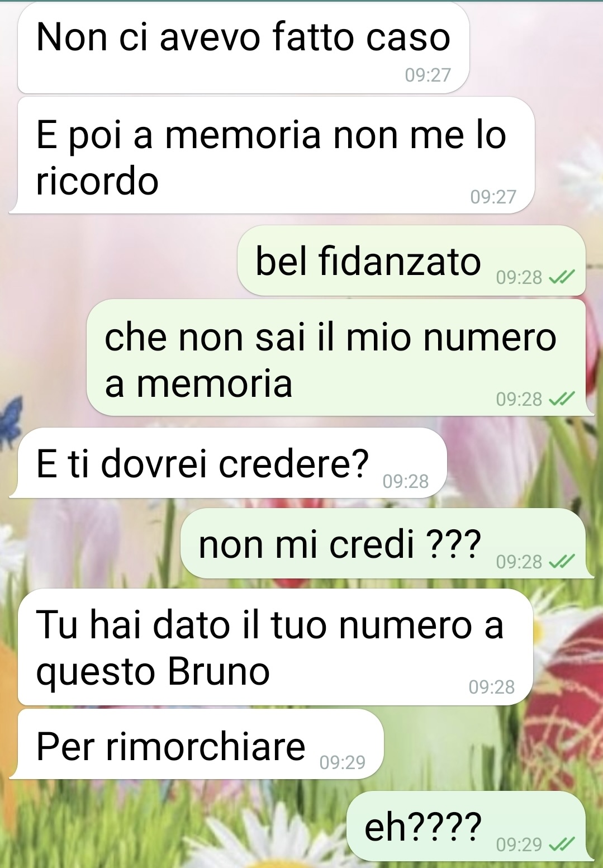Click the 09:29 timestamp beside 'eh????'

point(519,844)
